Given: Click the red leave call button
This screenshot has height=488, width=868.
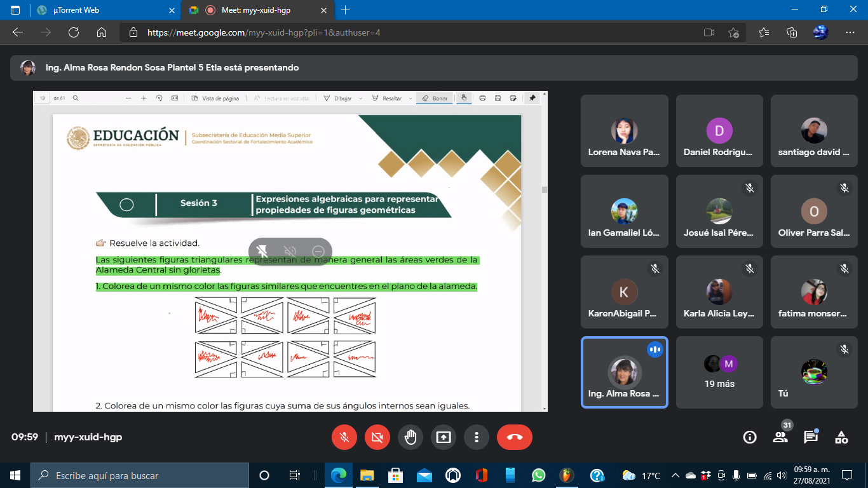Looking at the screenshot, I should (x=514, y=437).
